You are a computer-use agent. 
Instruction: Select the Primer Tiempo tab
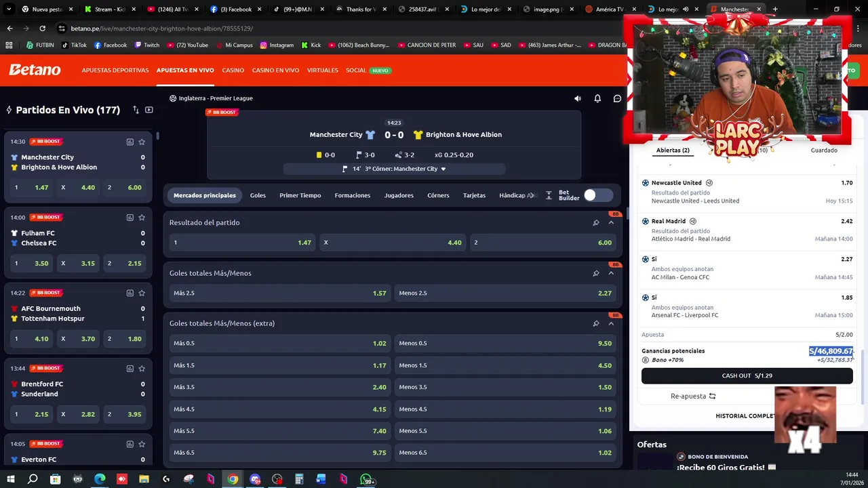click(x=300, y=195)
